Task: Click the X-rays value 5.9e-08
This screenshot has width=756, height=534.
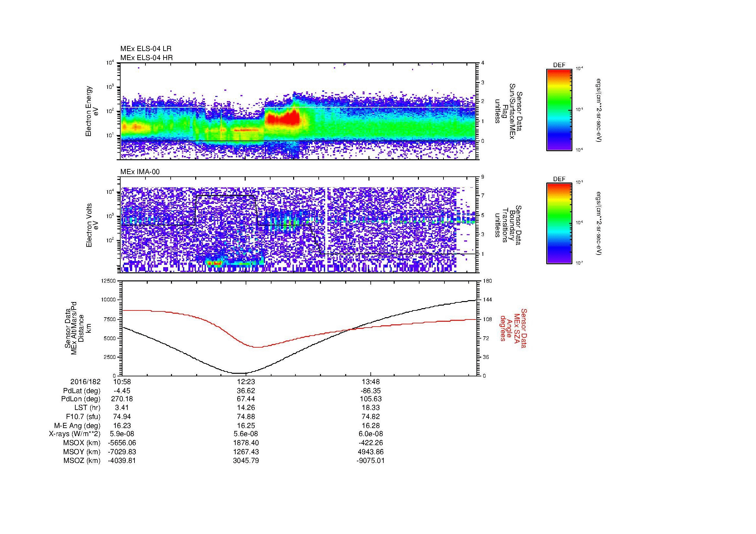Action: coord(122,434)
